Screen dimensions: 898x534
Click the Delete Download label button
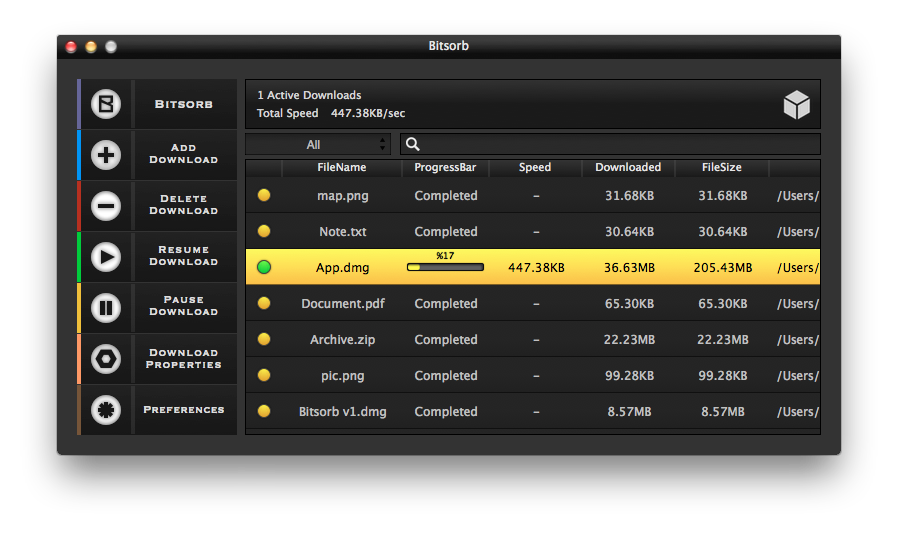184,205
